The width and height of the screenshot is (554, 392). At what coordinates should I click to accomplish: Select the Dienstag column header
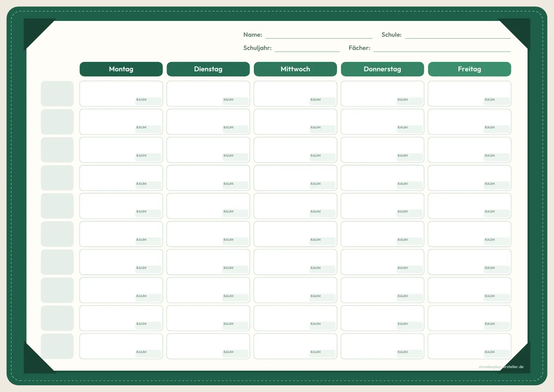point(208,69)
